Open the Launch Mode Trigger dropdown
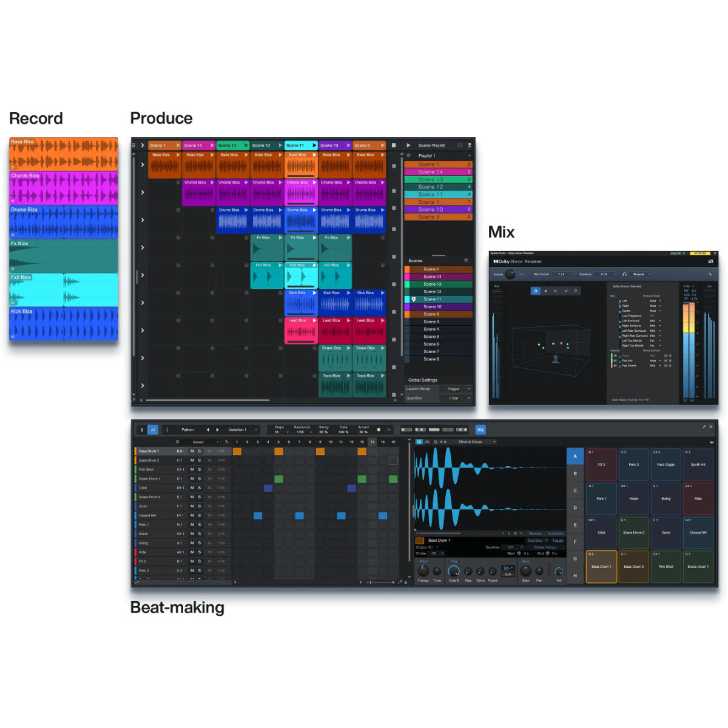Screen dimensions: 728x728 coord(456,389)
